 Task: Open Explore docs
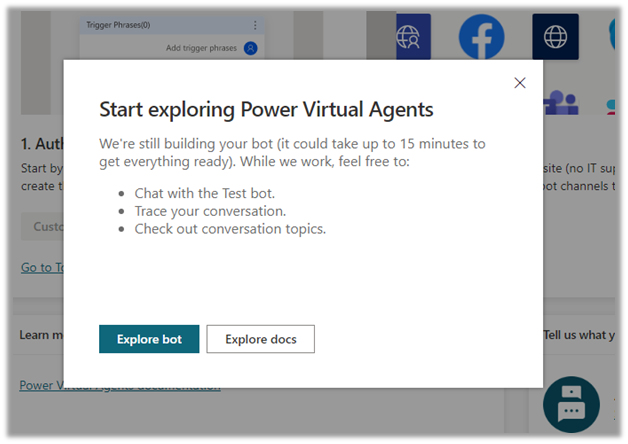[260, 339]
